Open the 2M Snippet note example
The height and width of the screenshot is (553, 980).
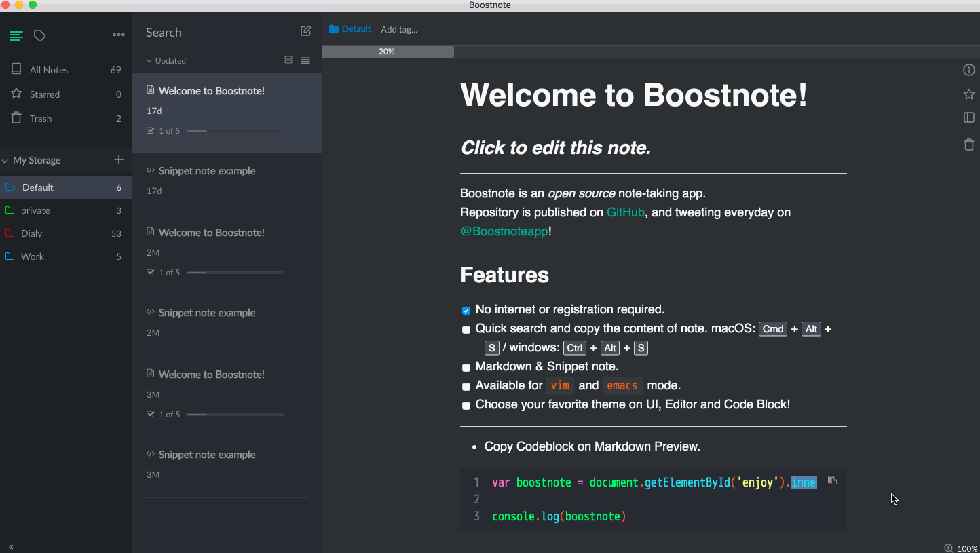click(227, 325)
